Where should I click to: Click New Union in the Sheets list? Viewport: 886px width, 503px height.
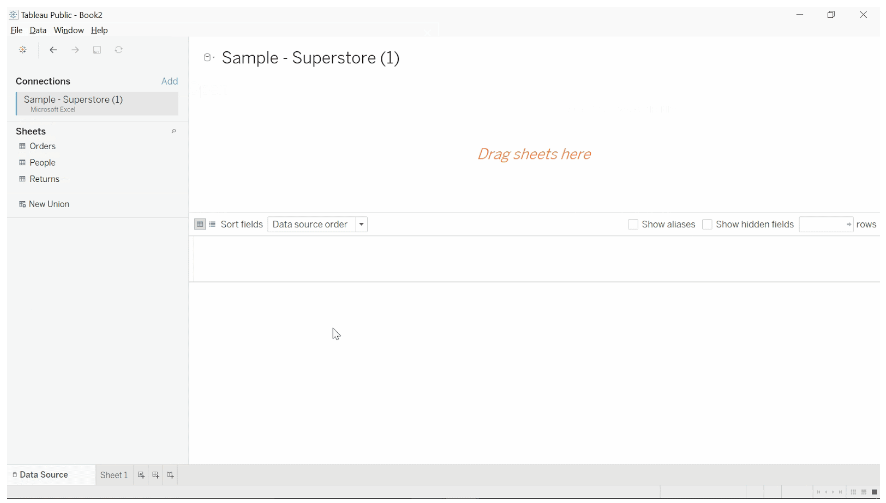pos(49,204)
